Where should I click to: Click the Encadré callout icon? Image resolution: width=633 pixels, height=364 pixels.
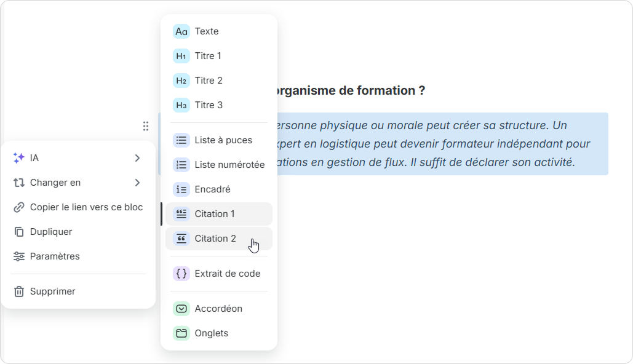click(x=181, y=189)
